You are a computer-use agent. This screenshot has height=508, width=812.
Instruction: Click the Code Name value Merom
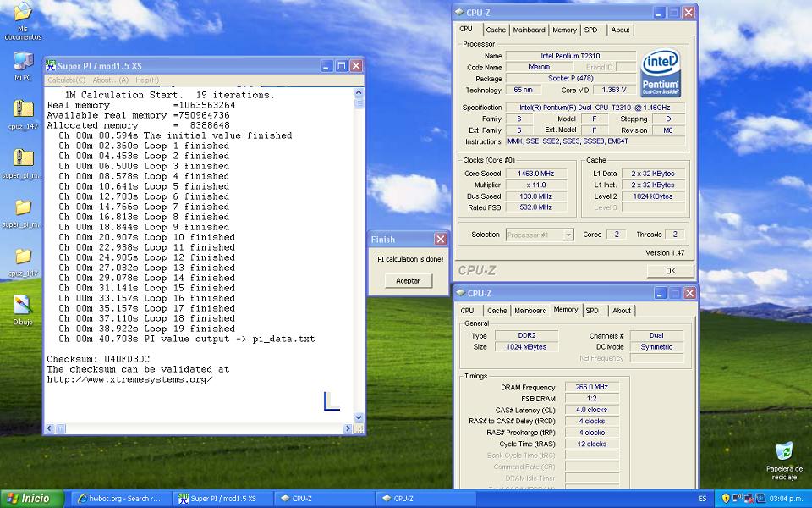pos(539,67)
